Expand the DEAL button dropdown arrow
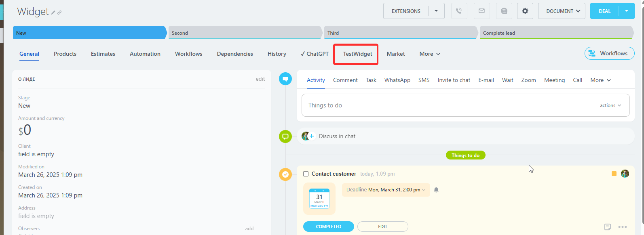 (x=627, y=11)
